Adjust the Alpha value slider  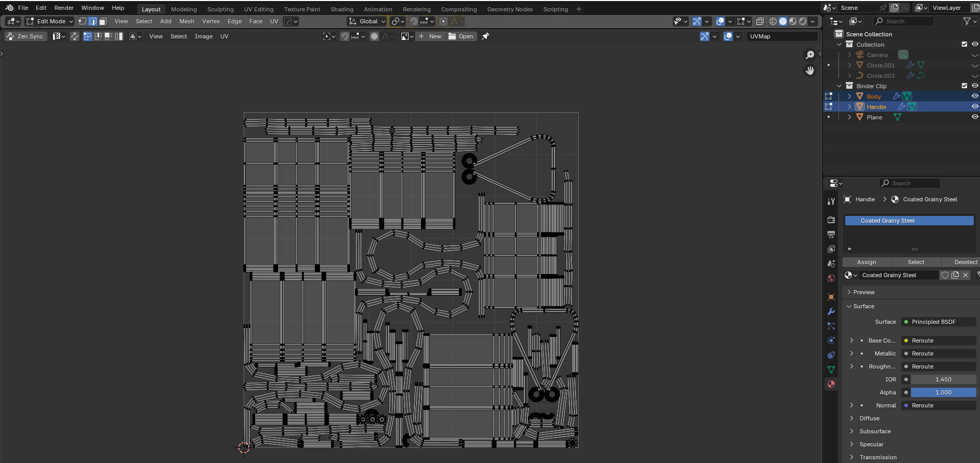point(943,392)
